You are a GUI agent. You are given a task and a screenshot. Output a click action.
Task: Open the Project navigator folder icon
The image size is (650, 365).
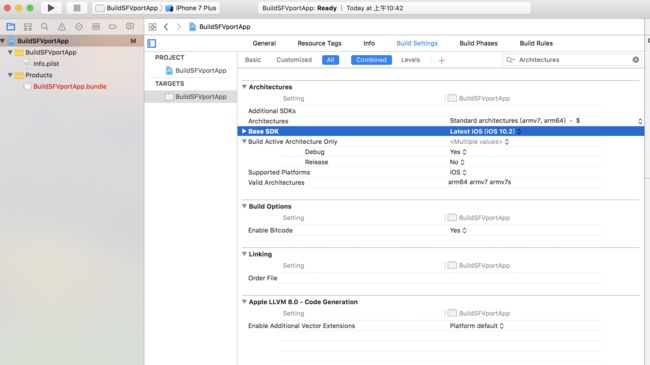click(11, 27)
